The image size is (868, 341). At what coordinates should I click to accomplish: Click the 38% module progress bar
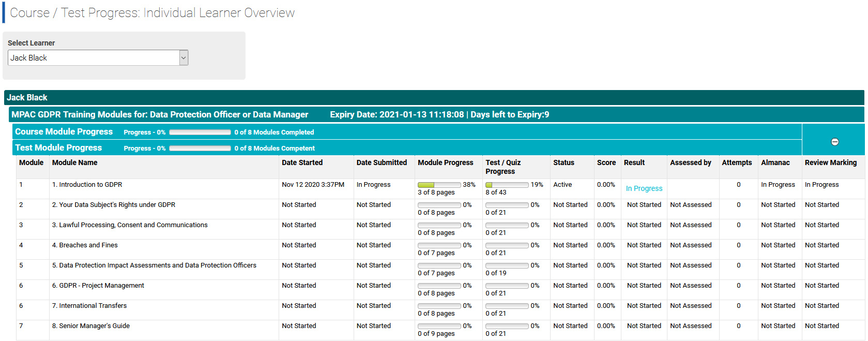point(439,185)
